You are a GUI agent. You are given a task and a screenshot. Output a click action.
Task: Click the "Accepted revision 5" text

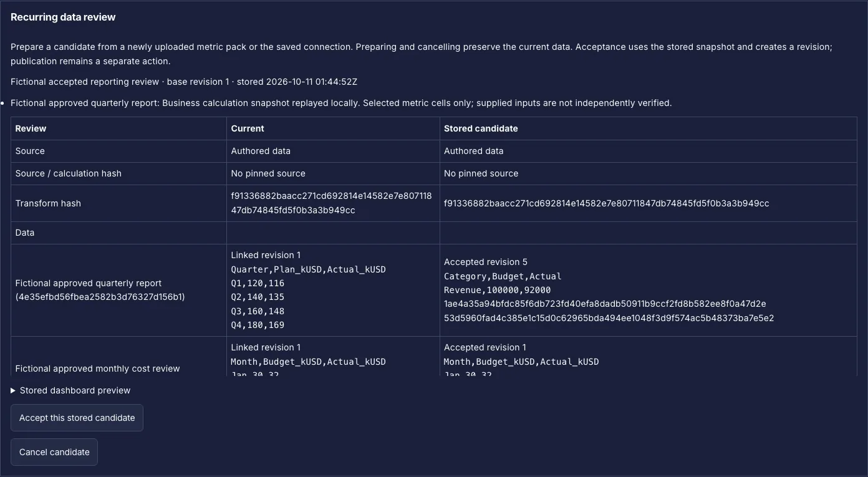486,262
